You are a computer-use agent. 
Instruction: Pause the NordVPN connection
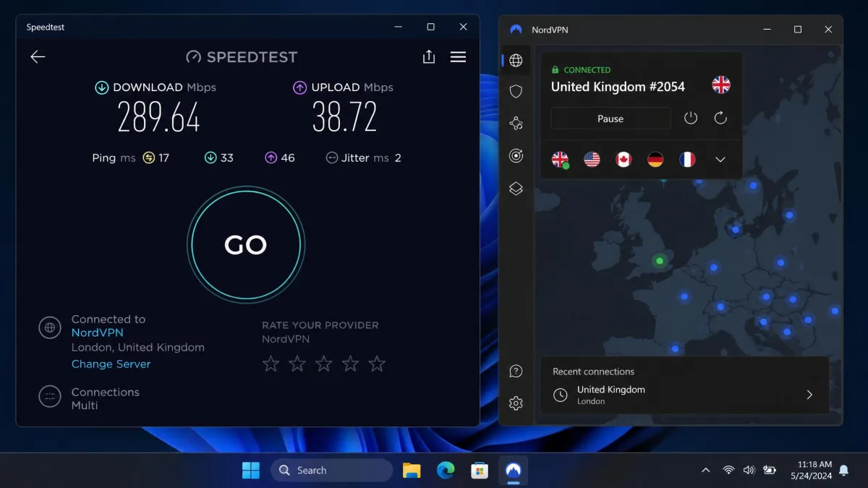610,119
